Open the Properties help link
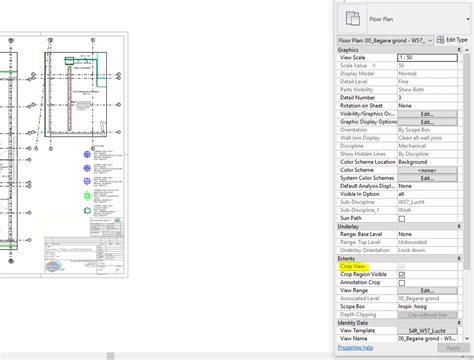 tap(355, 348)
